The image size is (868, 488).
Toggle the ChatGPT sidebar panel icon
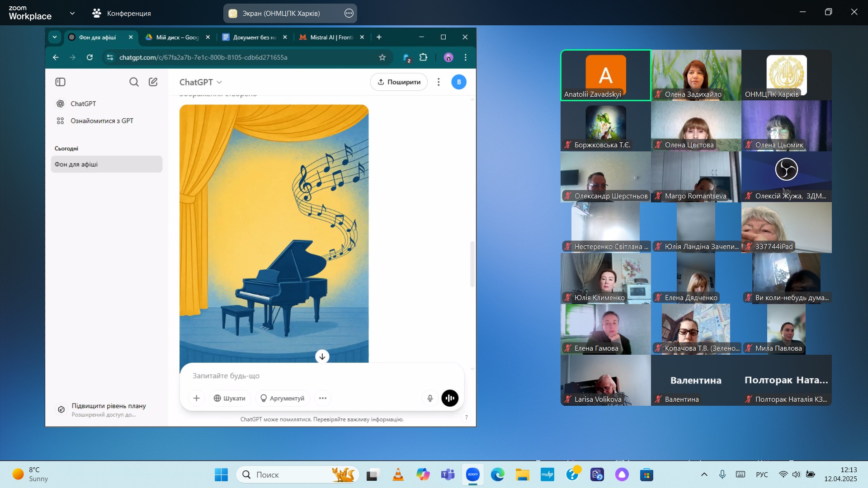(x=60, y=82)
